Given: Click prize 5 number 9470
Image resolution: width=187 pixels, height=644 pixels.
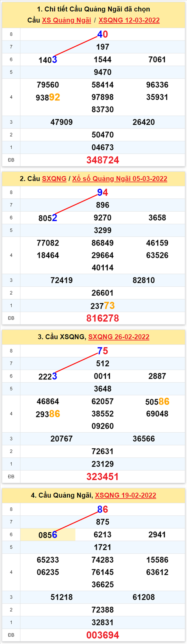Looking at the screenshot, I should [102, 72].
